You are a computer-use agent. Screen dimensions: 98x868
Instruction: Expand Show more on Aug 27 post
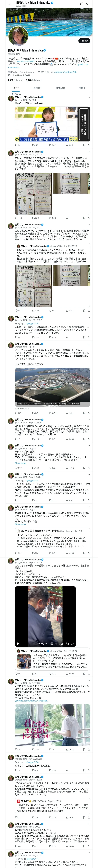[20, 524]
